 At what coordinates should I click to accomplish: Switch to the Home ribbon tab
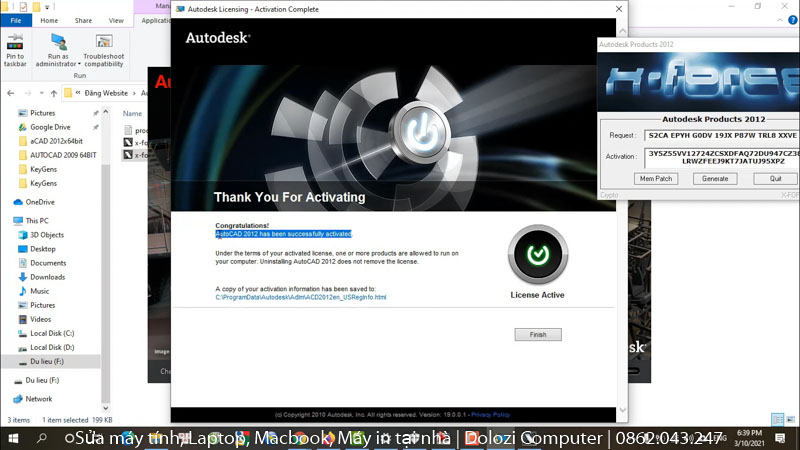click(x=49, y=20)
